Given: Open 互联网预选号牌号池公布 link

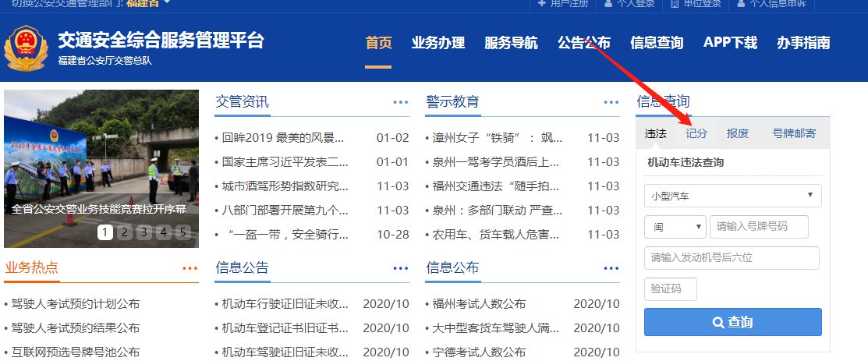Looking at the screenshot, I should click(x=76, y=352).
